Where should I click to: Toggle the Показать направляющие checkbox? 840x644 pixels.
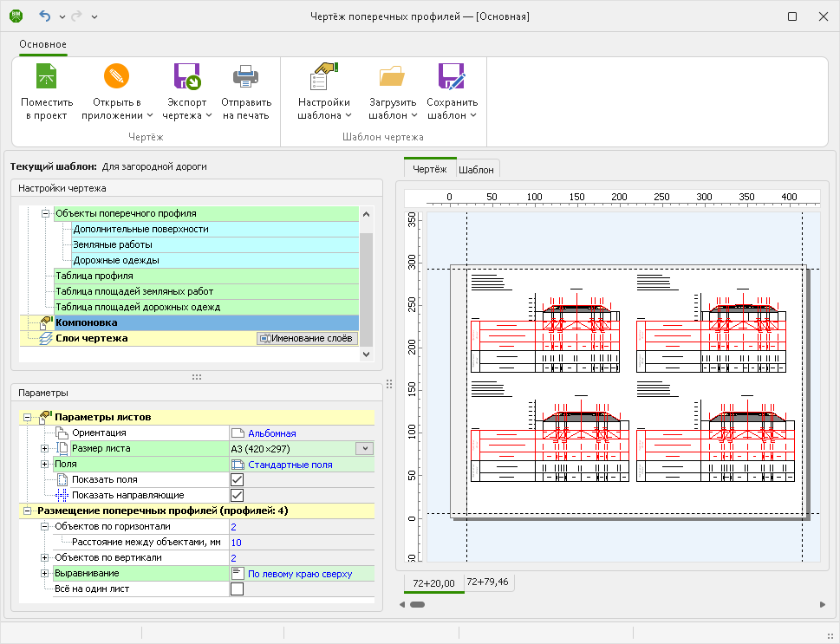pos(237,495)
